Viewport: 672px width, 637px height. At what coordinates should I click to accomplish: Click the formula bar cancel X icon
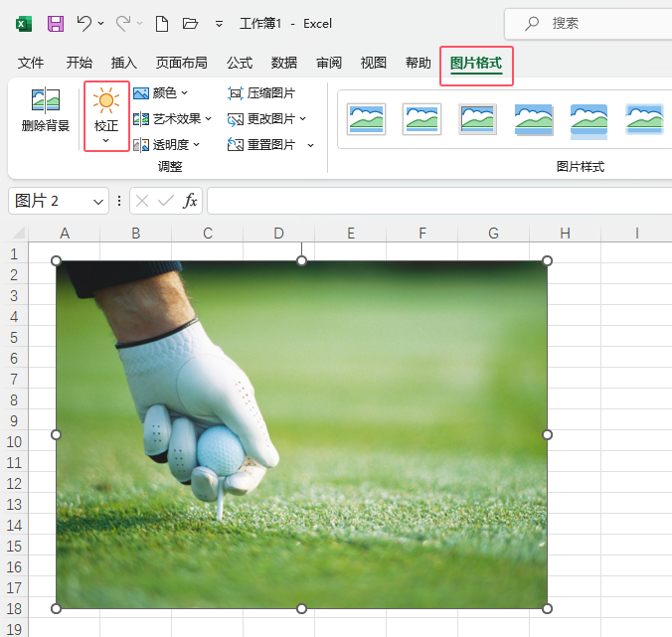tap(142, 201)
